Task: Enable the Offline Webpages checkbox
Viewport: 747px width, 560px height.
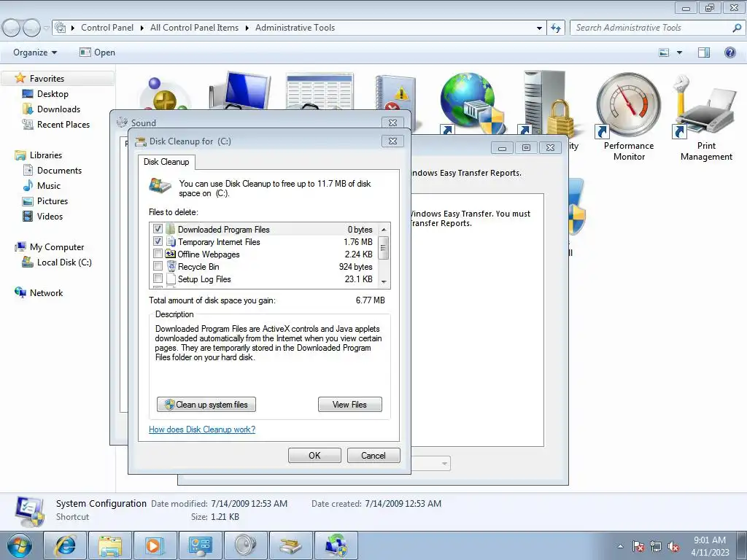Action: [158, 254]
